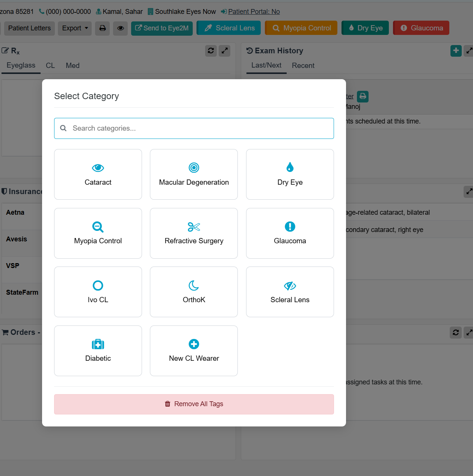Expand the Exam History panel
The image size is (473, 476).
click(x=468, y=51)
